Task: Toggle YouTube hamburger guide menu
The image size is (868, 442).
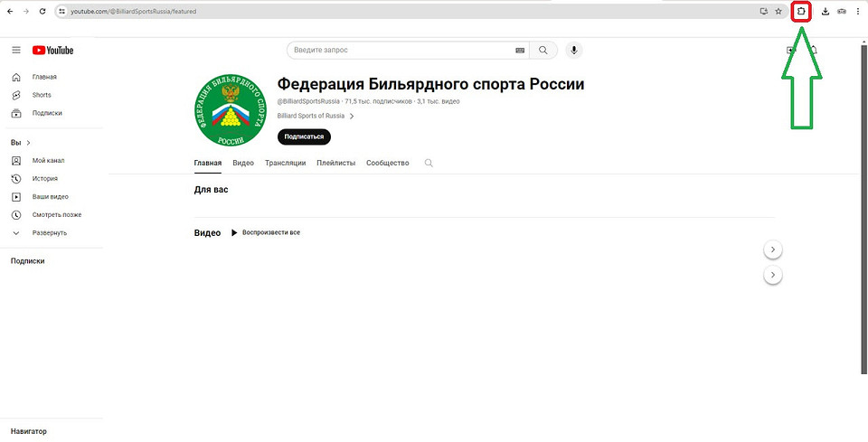Action: 16,51
